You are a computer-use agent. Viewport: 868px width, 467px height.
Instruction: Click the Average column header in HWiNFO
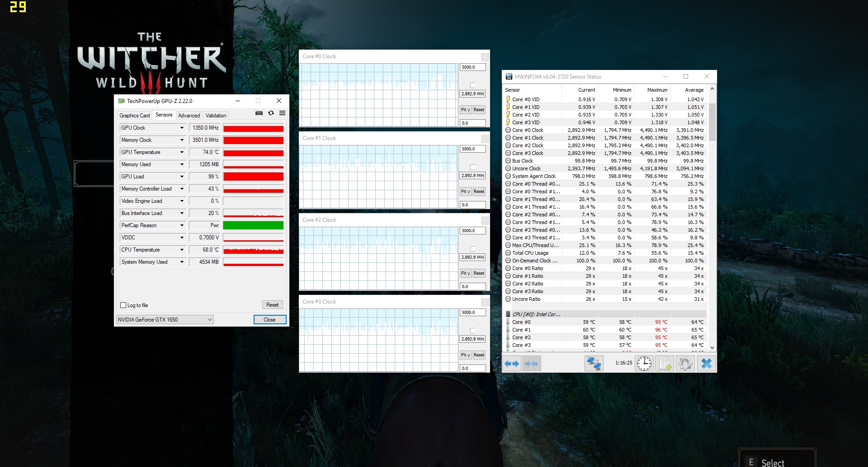pyautogui.click(x=688, y=90)
